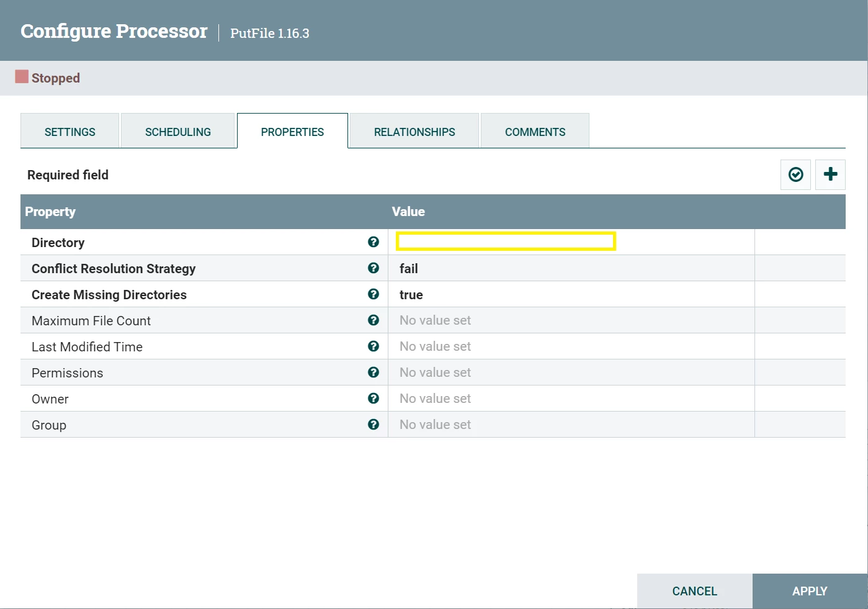Switch to the Settings tab
This screenshot has height=609, width=868.
tap(69, 131)
